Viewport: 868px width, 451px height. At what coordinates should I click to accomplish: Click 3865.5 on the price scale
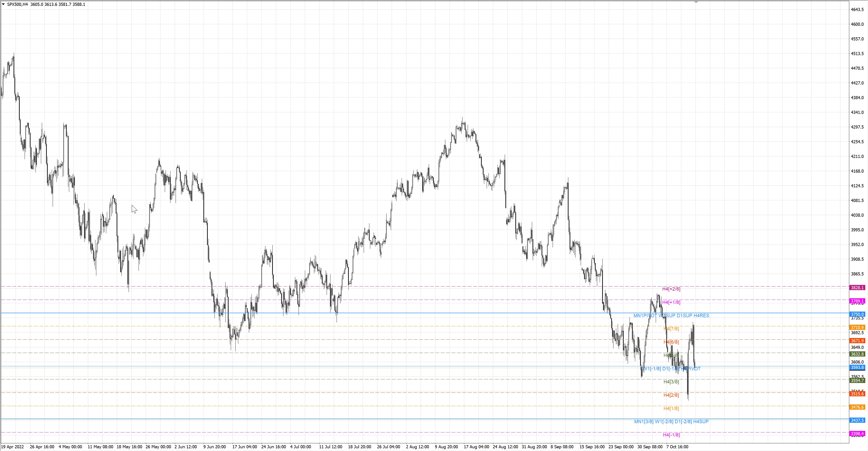coord(857,274)
